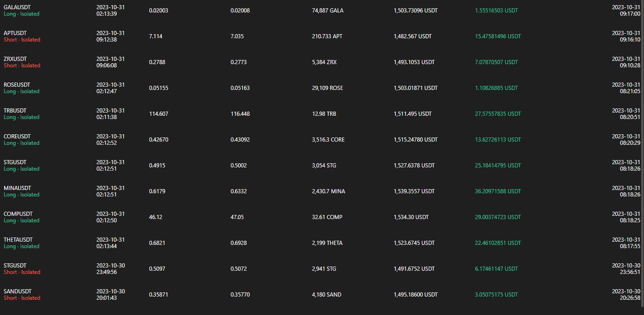644x315 pixels.
Task: Click quantity 2,430.7 MINA
Action: coord(329,191)
